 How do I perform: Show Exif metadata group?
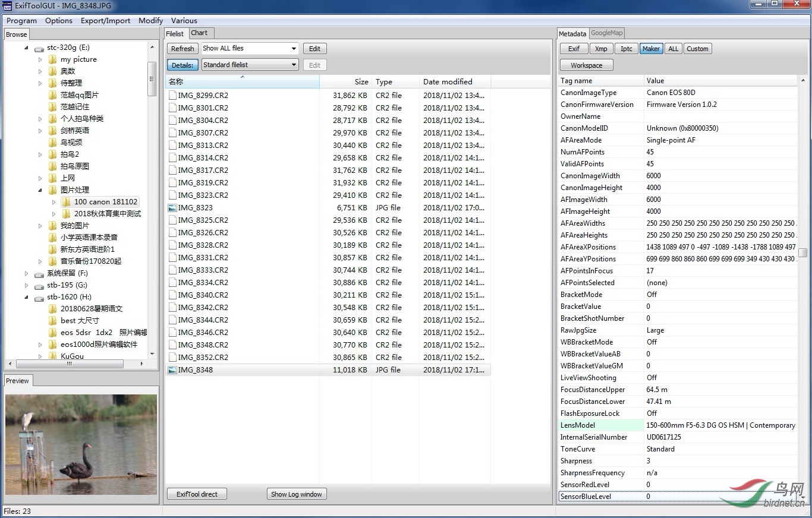pyautogui.click(x=574, y=49)
